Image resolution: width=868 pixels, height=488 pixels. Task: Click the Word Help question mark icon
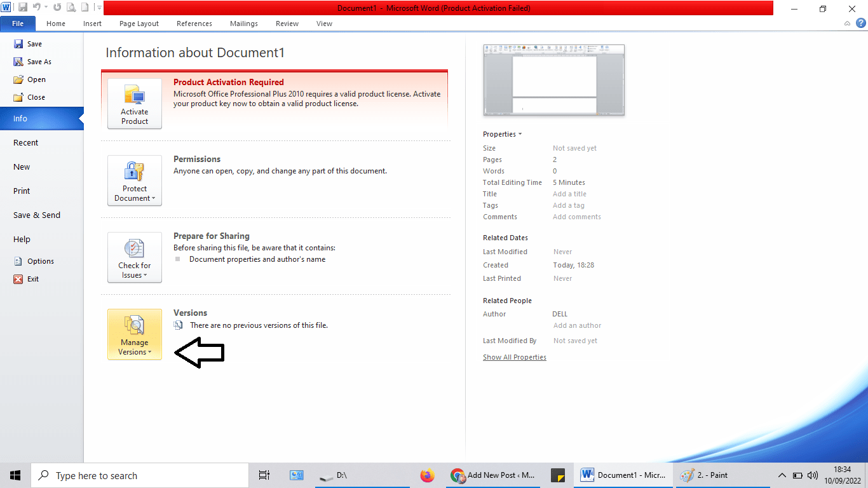[x=861, y=23]
